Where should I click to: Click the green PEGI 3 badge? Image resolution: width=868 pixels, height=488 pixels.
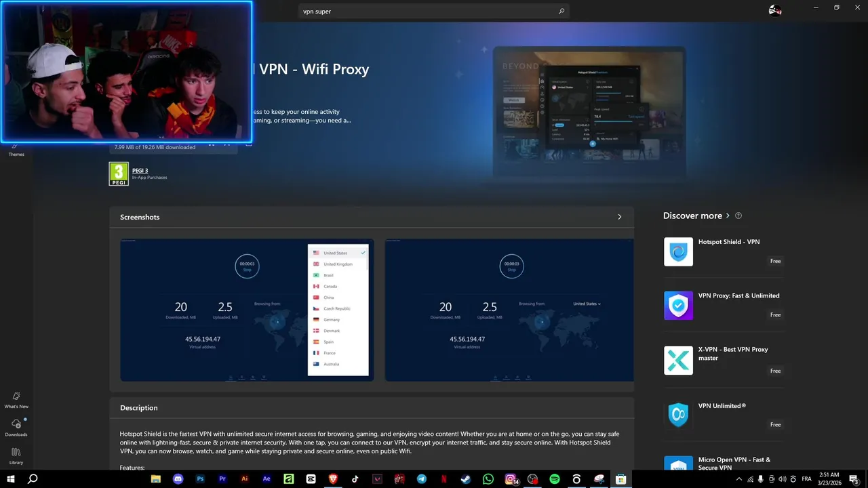pos(119,174)
